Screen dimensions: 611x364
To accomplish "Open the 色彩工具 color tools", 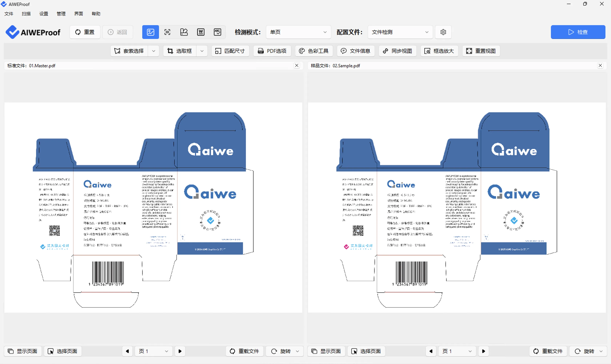I will (314, 51).
